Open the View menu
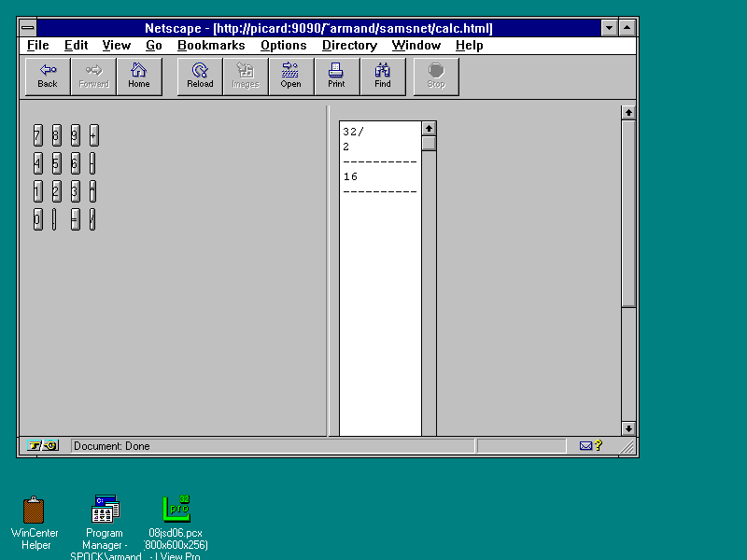Image resolution: width=747 pixels, height=560 pixels. pyautogui.click(x=116, y=45)
